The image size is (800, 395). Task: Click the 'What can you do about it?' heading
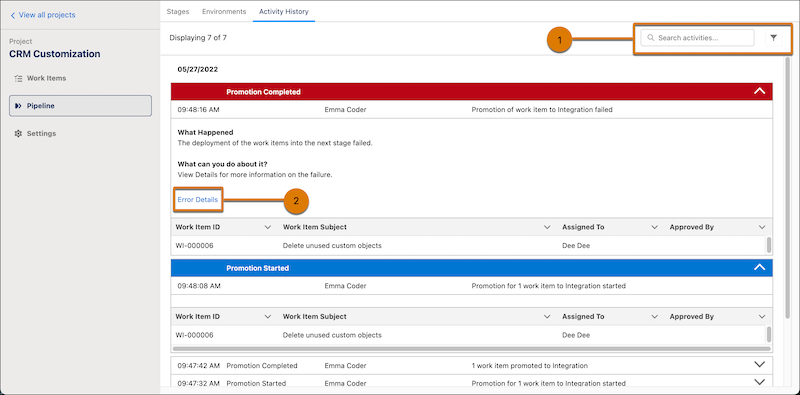(222, 164)
